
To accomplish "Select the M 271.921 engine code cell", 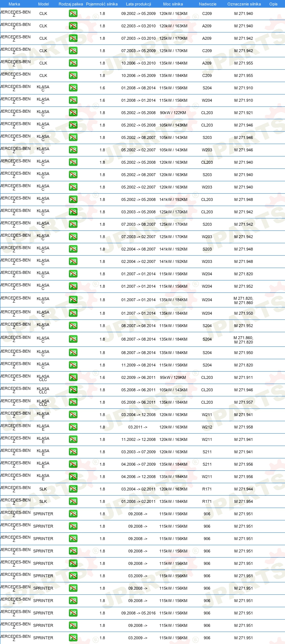I will [243, 113].
